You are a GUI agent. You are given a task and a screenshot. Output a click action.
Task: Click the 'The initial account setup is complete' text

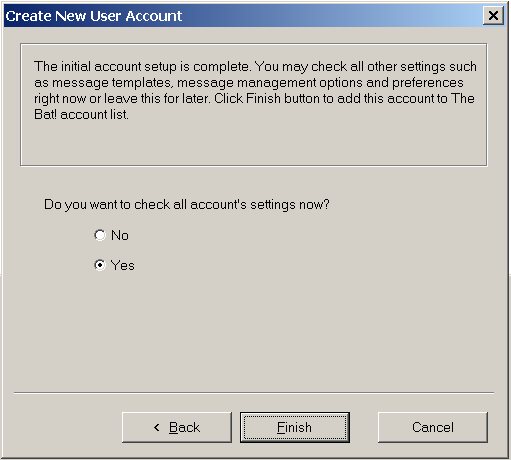click(x=142, y=66)
